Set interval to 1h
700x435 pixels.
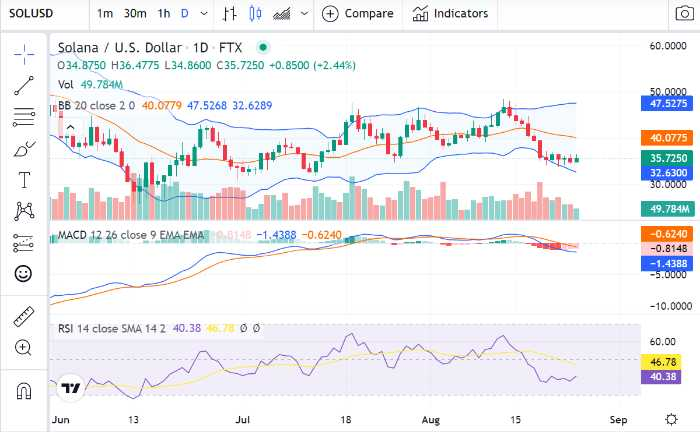(164, 14)
